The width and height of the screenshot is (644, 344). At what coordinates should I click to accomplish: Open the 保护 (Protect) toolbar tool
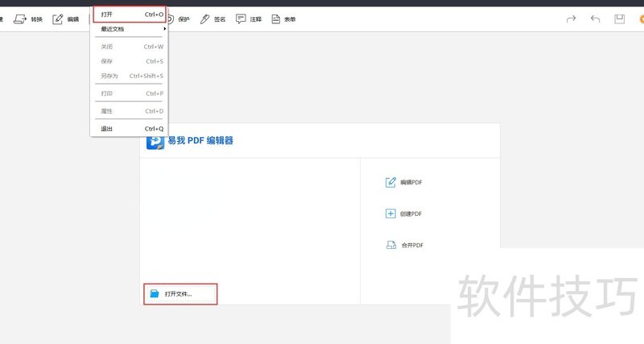[178, 19]
